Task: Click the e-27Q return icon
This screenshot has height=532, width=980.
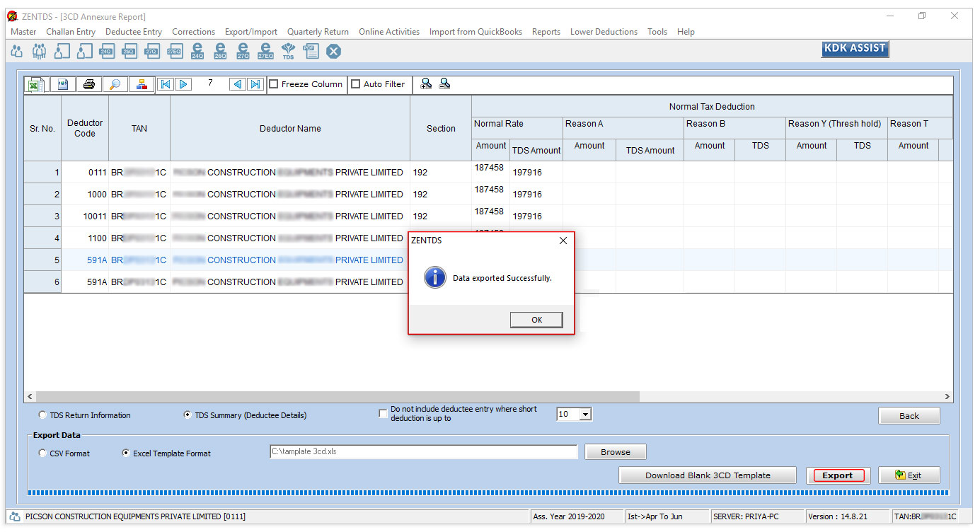Action: pyautogui.click(x=243, y=51)
